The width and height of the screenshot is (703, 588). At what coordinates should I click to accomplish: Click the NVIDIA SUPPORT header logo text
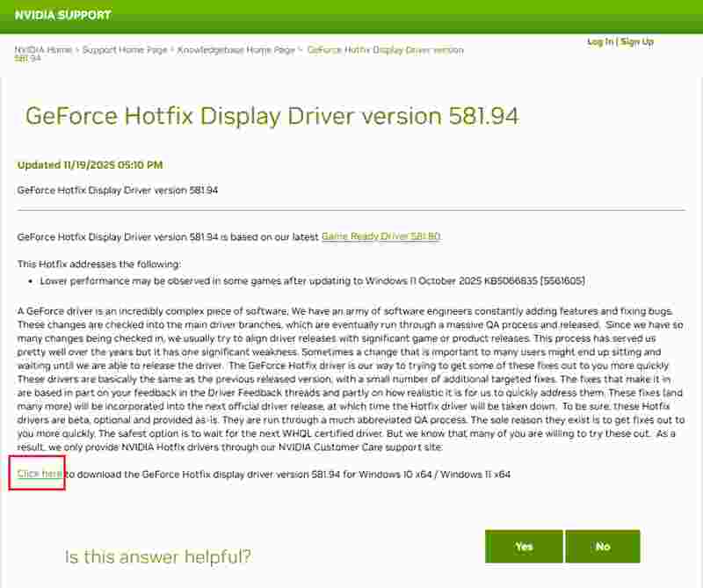[x=62, y=15]
